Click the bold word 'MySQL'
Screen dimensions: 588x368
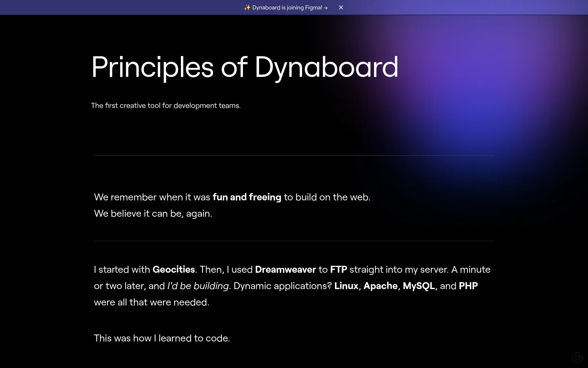click(419, 286)
